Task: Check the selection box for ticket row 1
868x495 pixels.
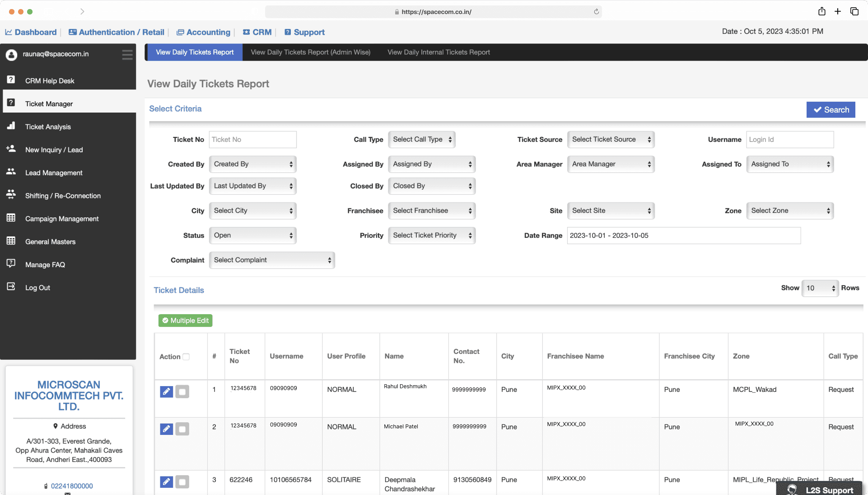Action: pyautogui.click(x=182, y=391)
